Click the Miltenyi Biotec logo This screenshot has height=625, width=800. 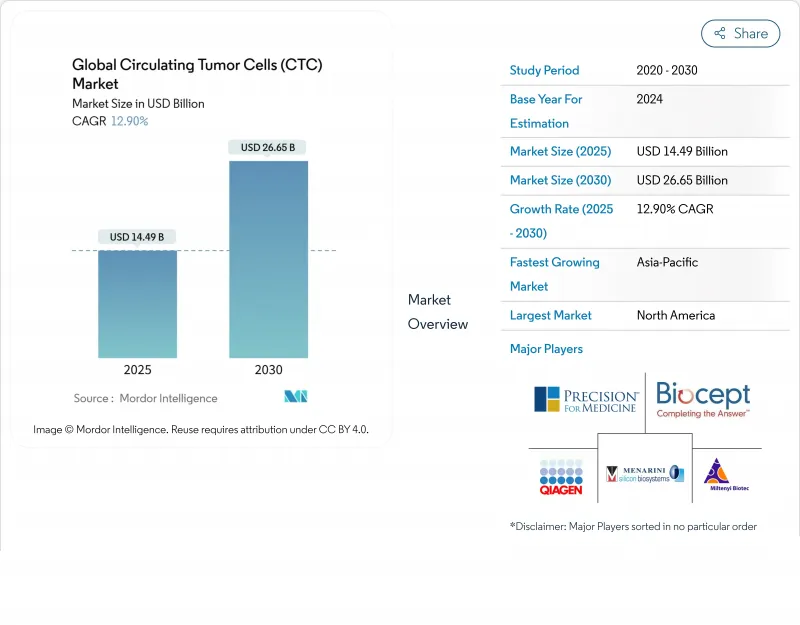click(x=726, y=475)
